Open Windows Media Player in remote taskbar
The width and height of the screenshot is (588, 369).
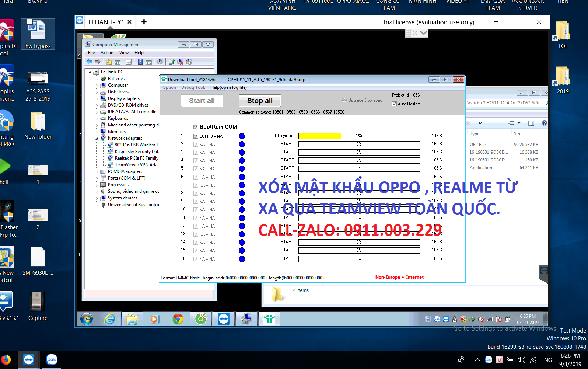[x=154, y=319]
